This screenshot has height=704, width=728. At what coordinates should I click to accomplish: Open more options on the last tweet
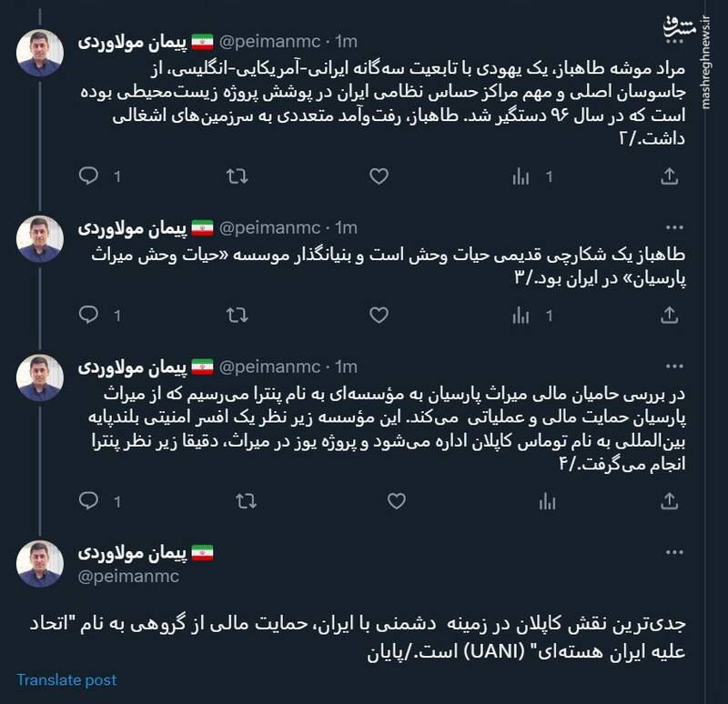point(675,552)
